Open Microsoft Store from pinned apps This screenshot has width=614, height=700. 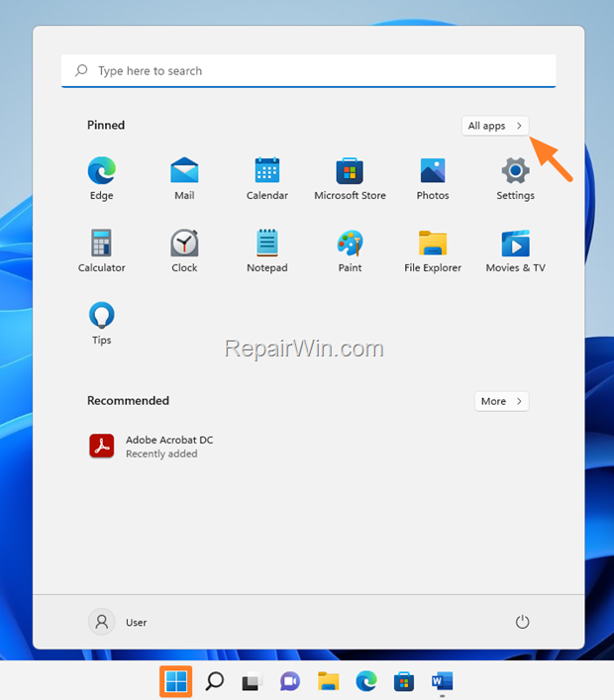coord(350,178)
